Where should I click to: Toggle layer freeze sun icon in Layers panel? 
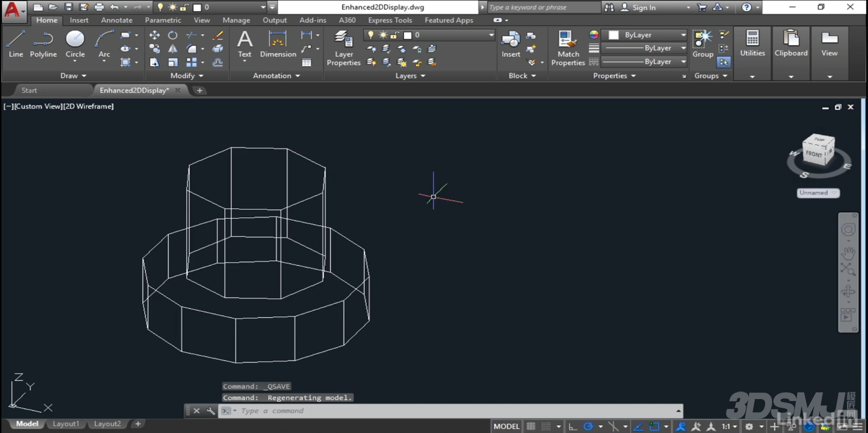[383, 35]
